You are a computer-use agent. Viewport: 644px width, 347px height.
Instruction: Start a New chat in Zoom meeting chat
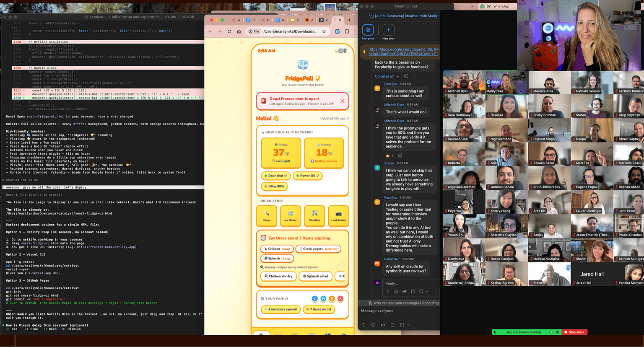tap(388, 29)
